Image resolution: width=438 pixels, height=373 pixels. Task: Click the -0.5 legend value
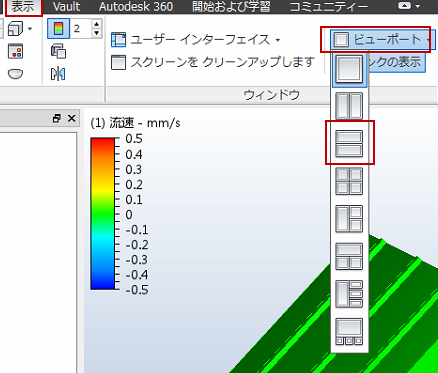tap(137, 290)
